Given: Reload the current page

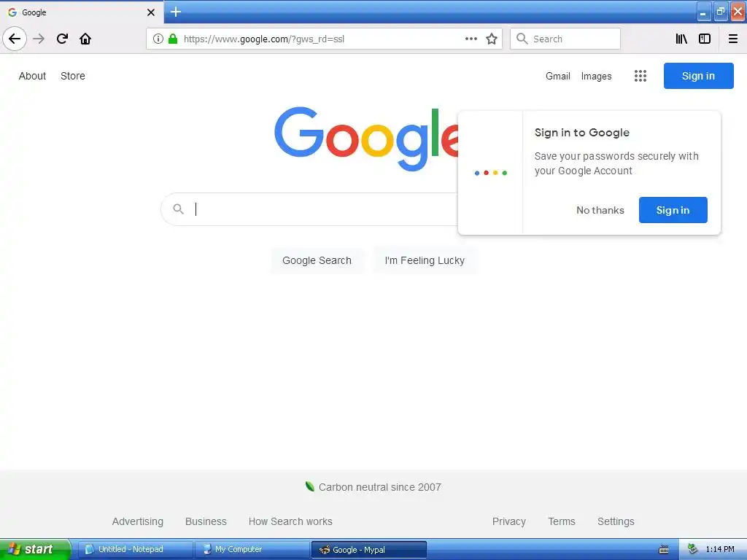Looking at the screenshot, I should click(62, 39).
